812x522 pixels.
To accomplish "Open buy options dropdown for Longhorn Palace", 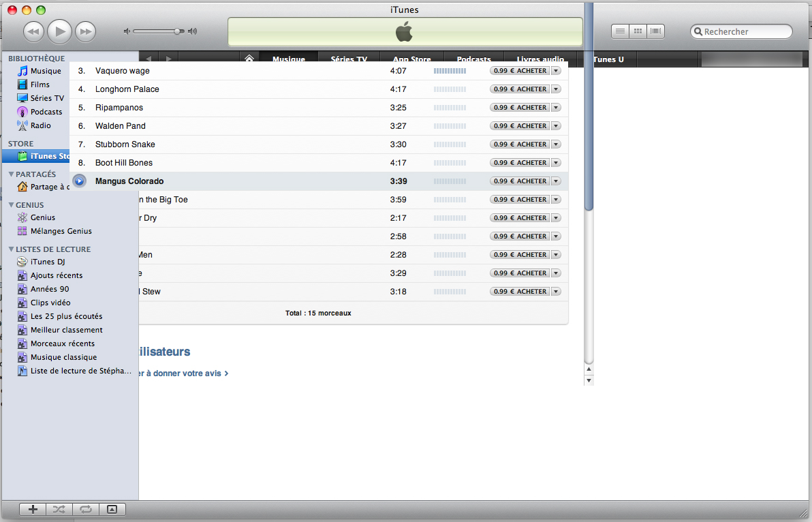I will (556, 89).
